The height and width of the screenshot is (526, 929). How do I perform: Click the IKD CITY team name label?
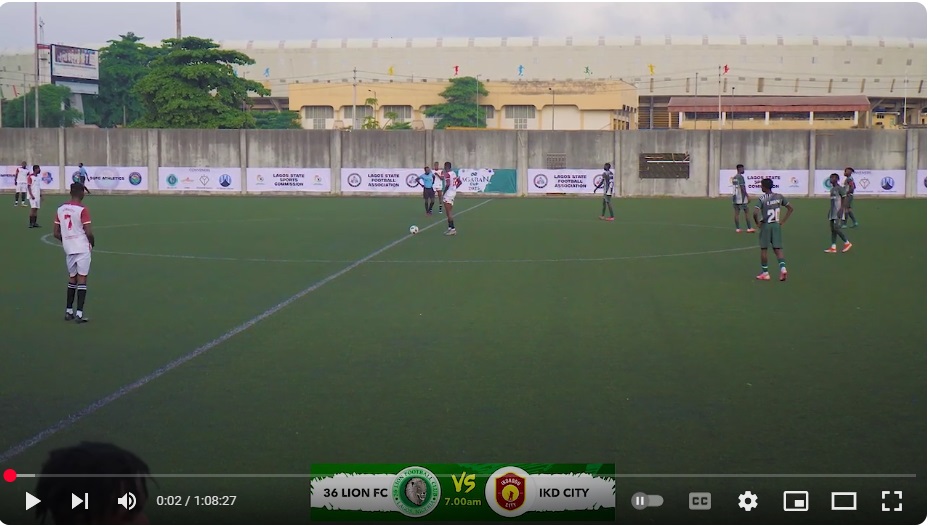point(563,493)
